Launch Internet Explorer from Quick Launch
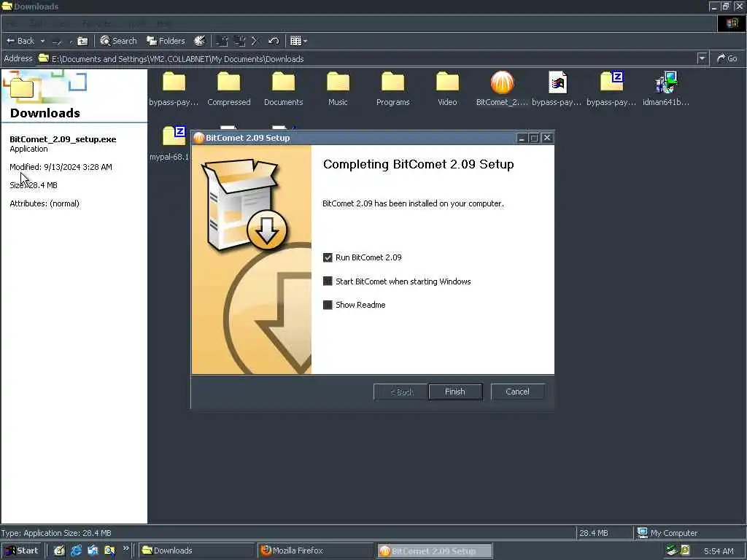Screen dimensions: 747x560 [x=76, y=551]
